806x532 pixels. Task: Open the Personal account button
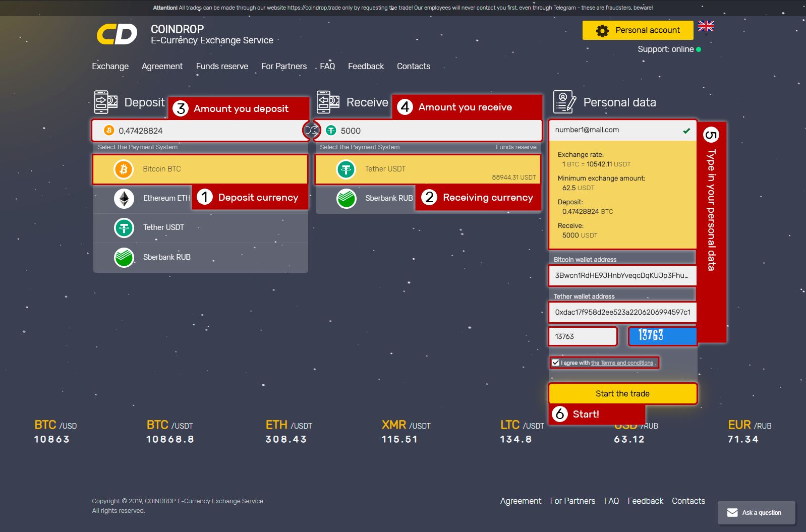tap(638, 30)
